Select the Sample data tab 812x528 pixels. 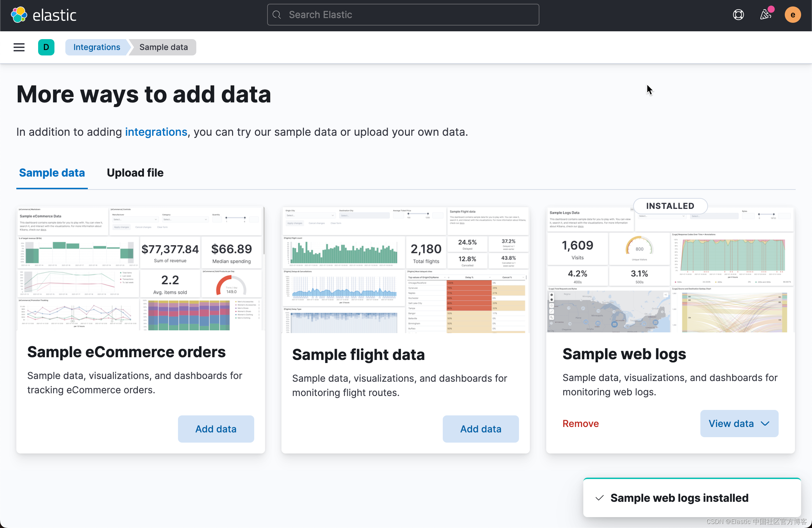point(52,172)
